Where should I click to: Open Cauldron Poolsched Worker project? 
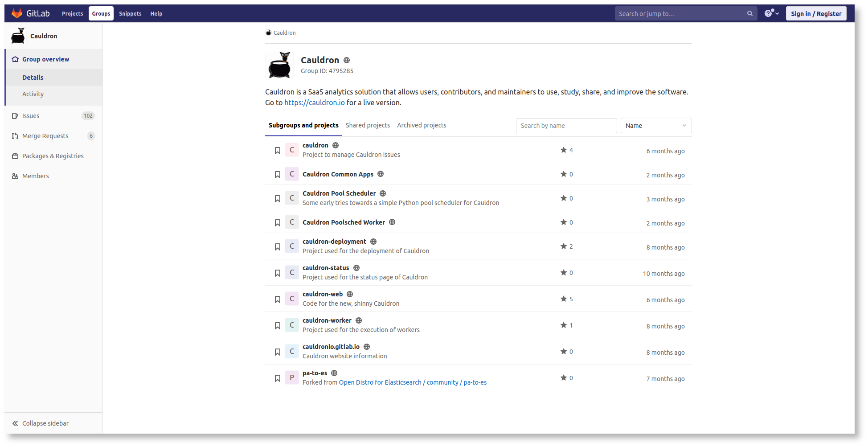point(344,222)
